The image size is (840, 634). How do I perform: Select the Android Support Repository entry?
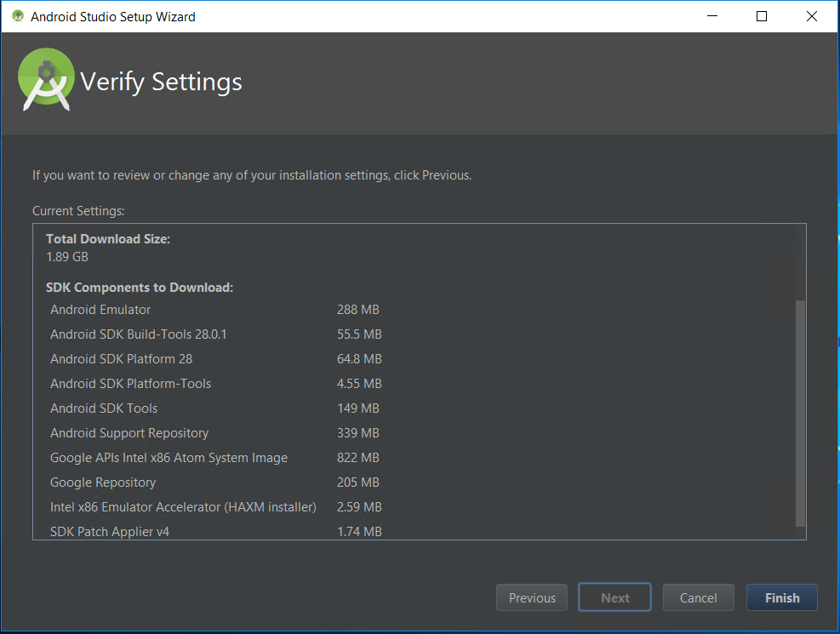coord(129,433)
